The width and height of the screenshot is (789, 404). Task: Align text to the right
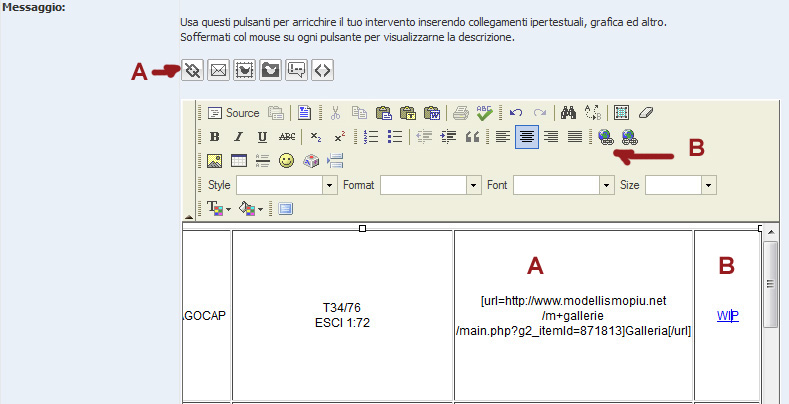551,137
